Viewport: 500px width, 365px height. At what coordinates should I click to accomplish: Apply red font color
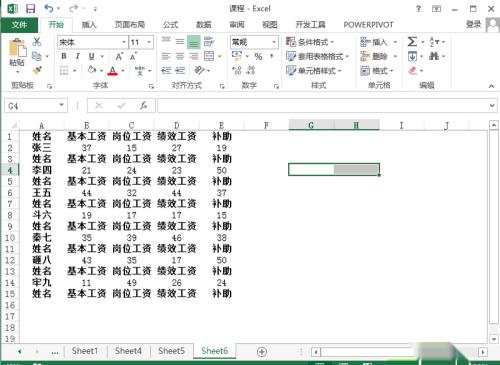(x=113, y=71)
